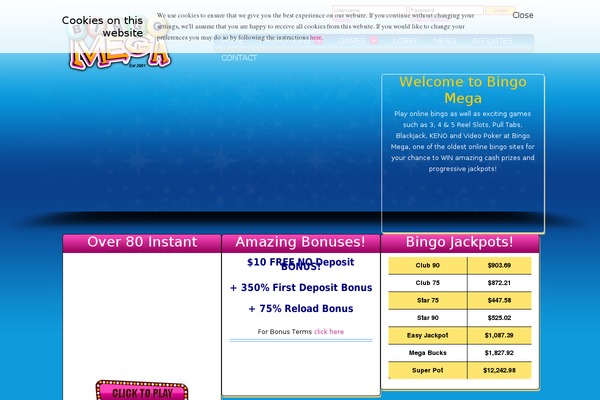Viewport: 600px width, 400px height.
Task: Click the Login button
Action: click(x=500, y=10)
